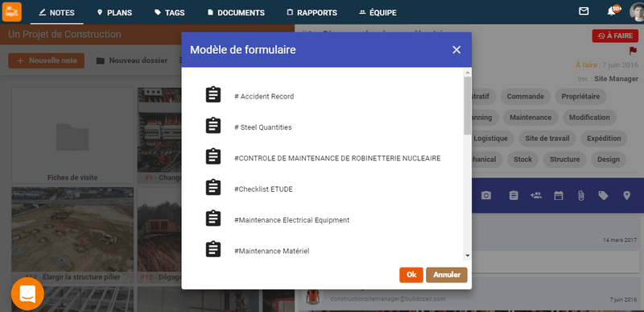The image size is (644, 312).
Task: Close the Modèle de formulaire dialog
Action: (x=456, y=50)
